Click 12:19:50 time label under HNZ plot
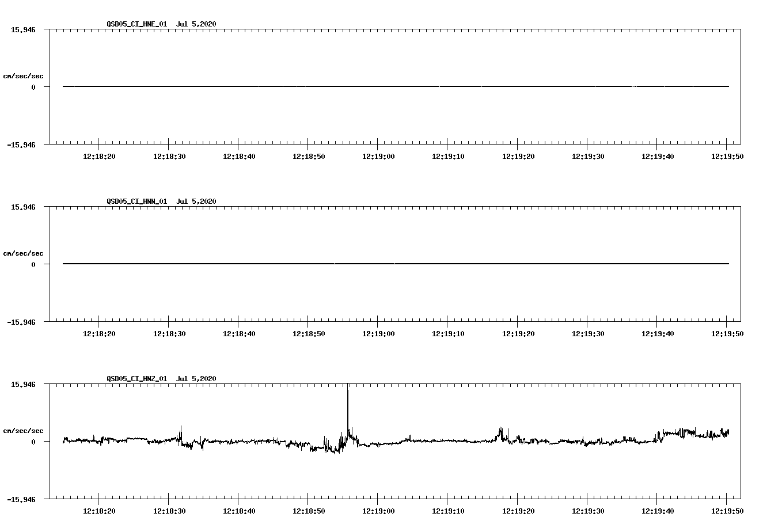The height and width of the screenshot is (532, 782). pyautogui.click(x=727, y=511)
